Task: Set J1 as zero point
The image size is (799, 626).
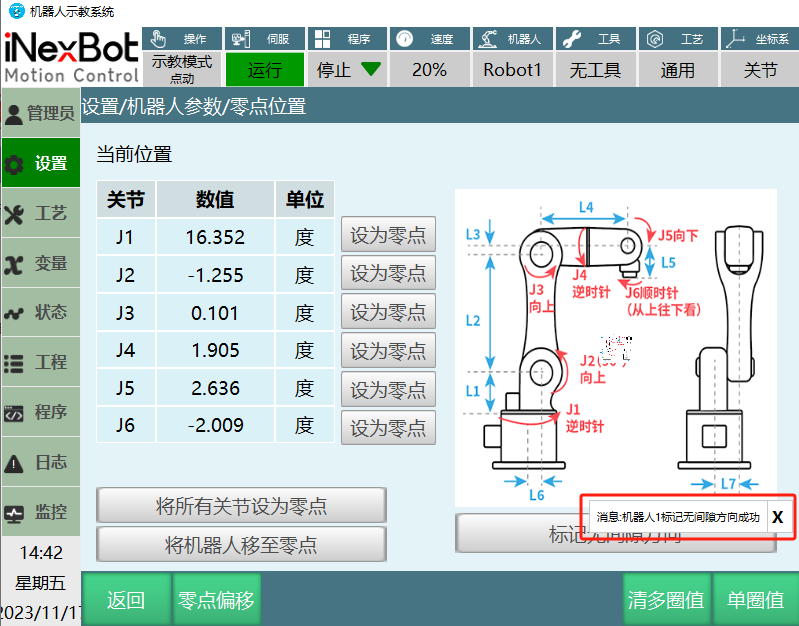Action: [388, 236]
